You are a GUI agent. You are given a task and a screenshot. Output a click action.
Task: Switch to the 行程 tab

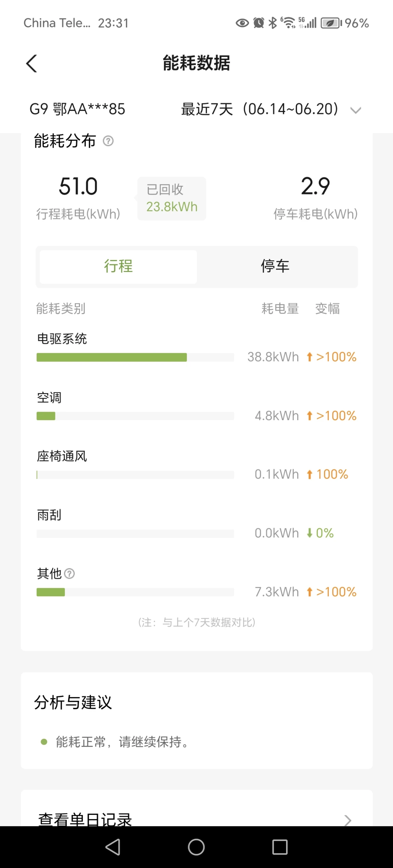pos(118,267)
